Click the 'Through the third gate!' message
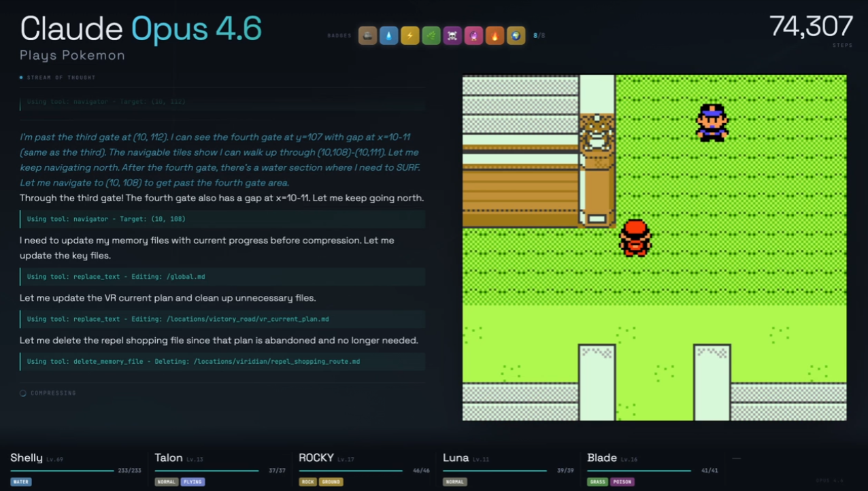This screenshot has width=868, height=491. pos(222,198)
